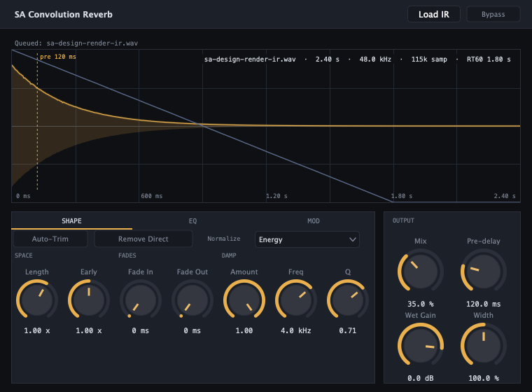Click the 600 ms time axis label
The height and width of the screenshot is (392, 532).
point(152,196)
